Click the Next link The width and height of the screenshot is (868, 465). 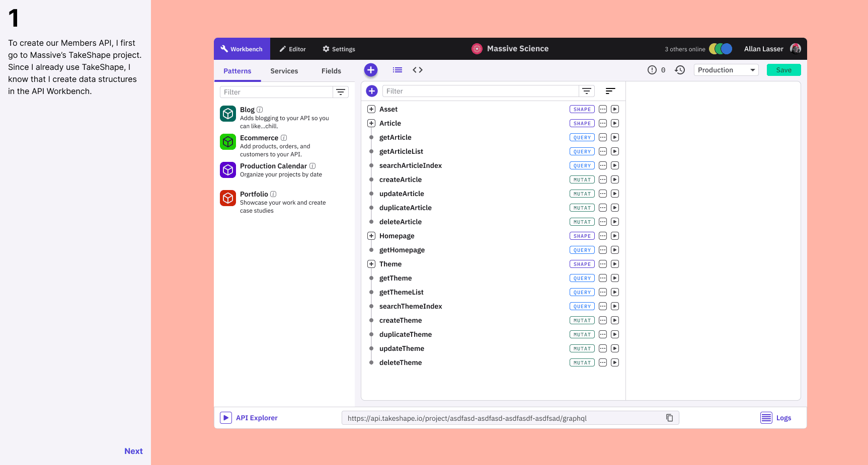(x=133, y=451)
